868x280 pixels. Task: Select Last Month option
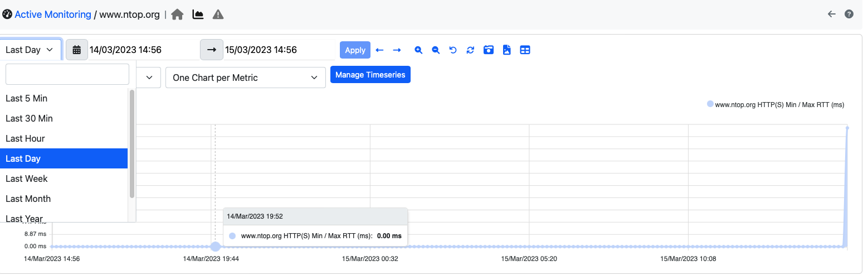click(64, 199)
